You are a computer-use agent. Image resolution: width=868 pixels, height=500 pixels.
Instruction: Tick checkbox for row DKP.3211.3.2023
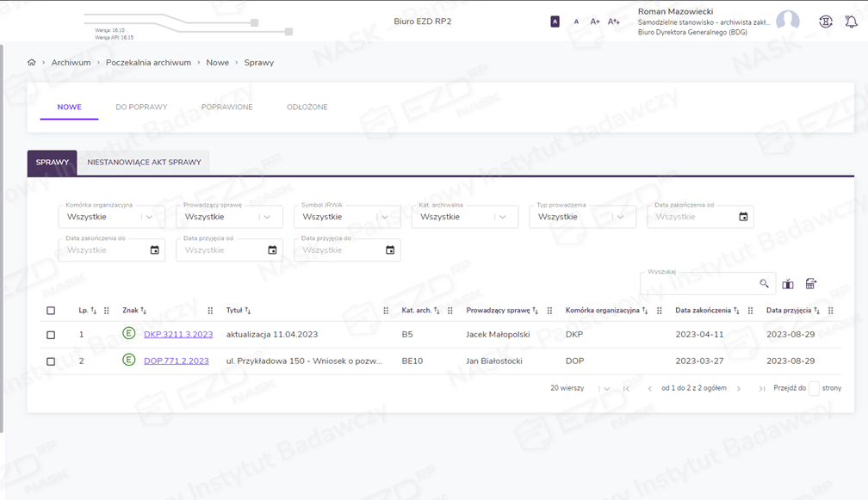[51, 335]
